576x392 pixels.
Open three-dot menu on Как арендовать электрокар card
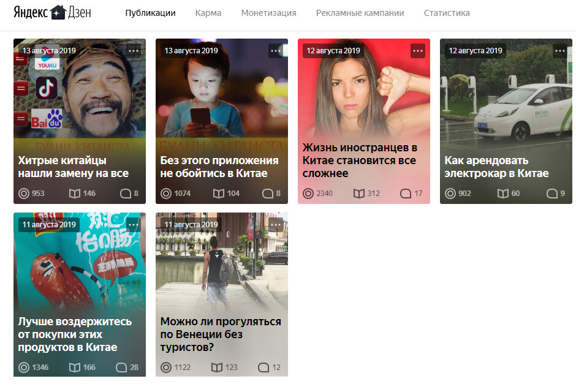click(560, 51)
